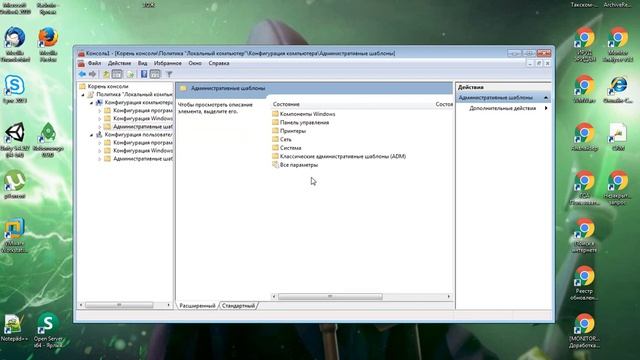Open Chrome shortcut labeled Поиск в интернете
Image resolution: width=640 pixels, height=360 pixels.
pyautogui.click(x=584, y=236)
